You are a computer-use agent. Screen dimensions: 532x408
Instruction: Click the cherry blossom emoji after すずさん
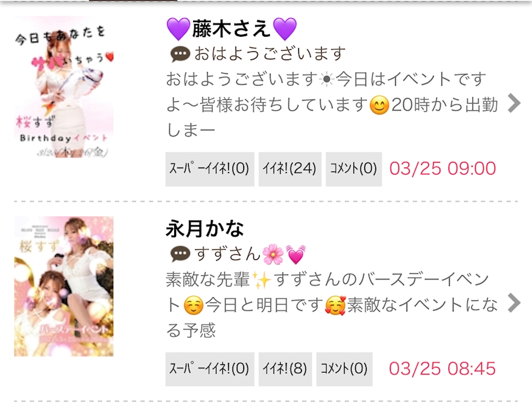[x=273, y=254]
